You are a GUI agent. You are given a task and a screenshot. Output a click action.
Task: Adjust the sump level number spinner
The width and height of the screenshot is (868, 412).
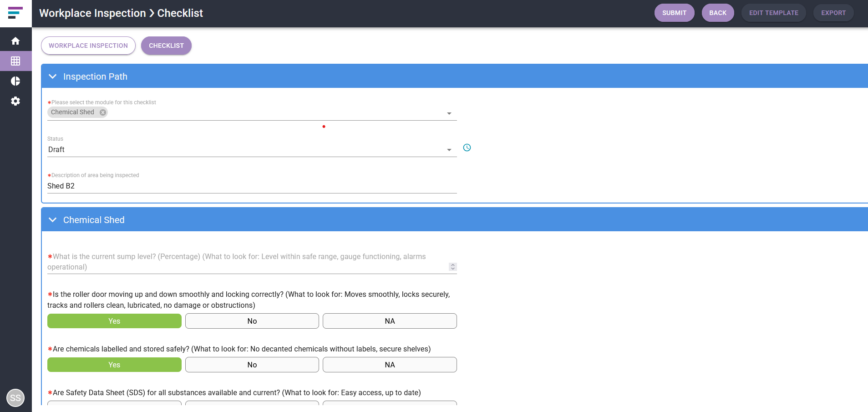point(453,267)
